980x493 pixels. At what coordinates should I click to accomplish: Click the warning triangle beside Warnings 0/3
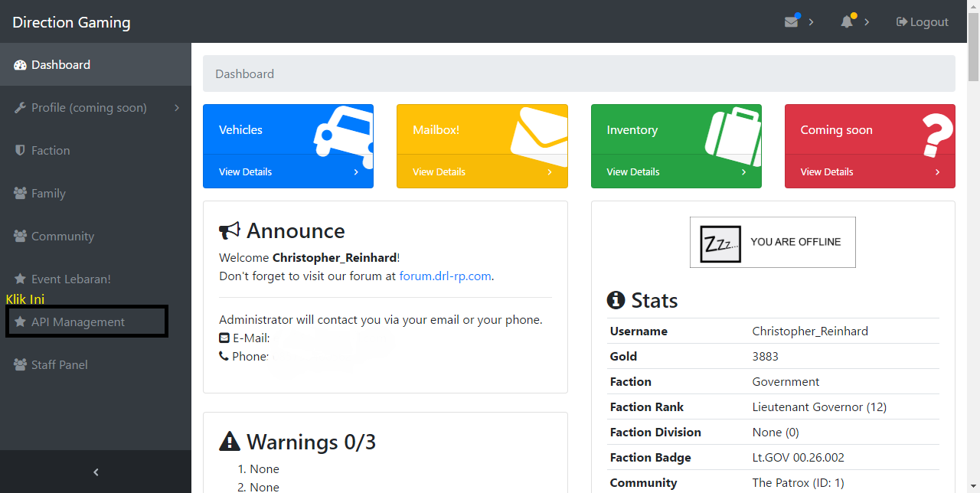[230, 442]
